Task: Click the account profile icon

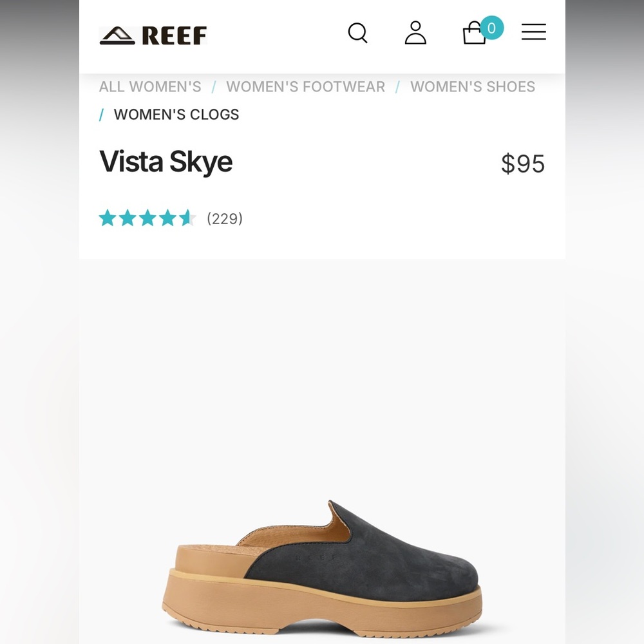Action: [x=415, y=32]
